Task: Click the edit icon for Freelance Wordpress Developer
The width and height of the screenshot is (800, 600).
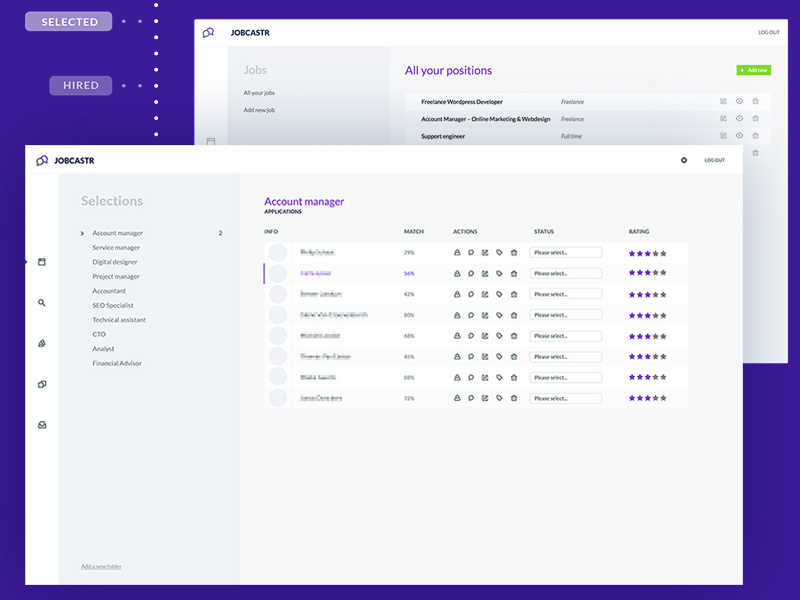Action: click(x=723, y=101)
